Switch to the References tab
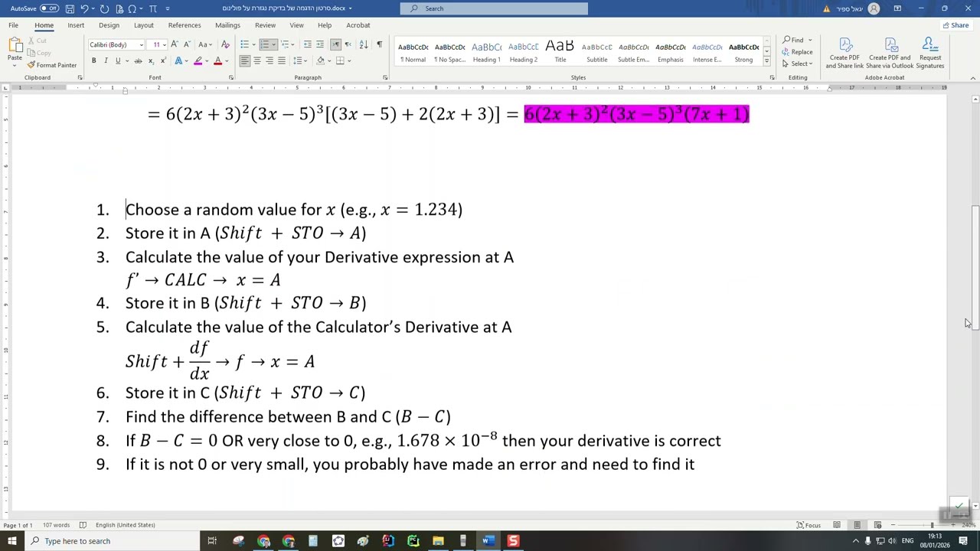 (x=185, y=25)
